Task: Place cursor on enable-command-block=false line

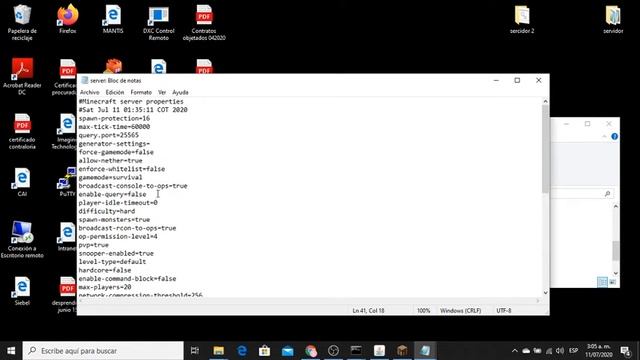Action: click(x=127, y=279)
